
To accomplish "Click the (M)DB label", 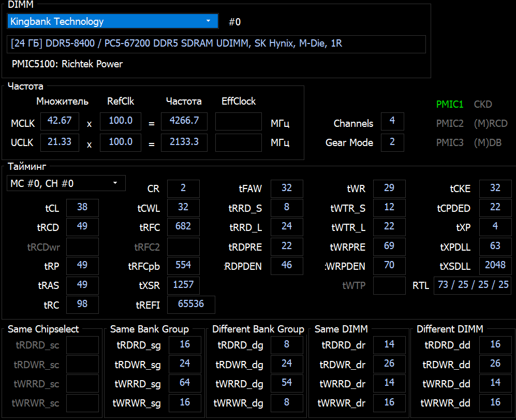I will tap(488, 142).
